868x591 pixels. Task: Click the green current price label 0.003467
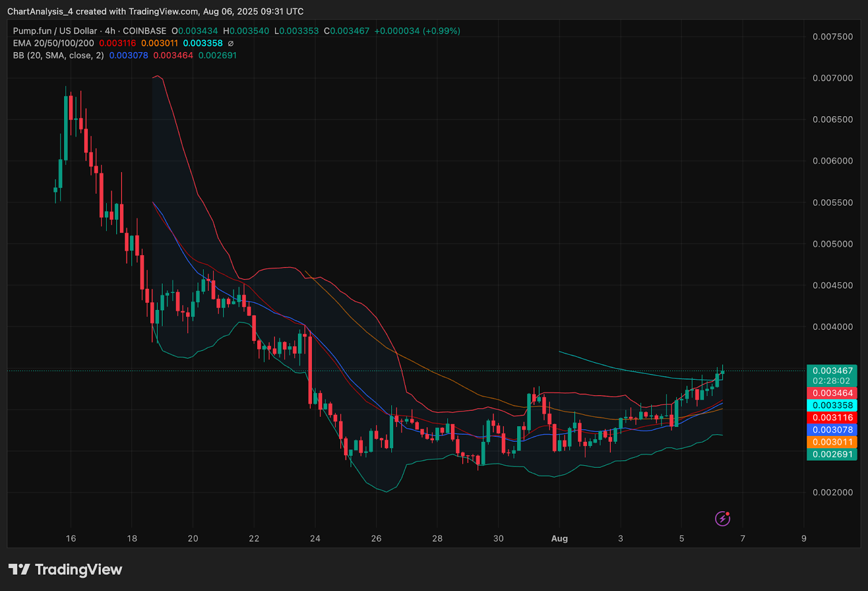click(x=832, y=371)
